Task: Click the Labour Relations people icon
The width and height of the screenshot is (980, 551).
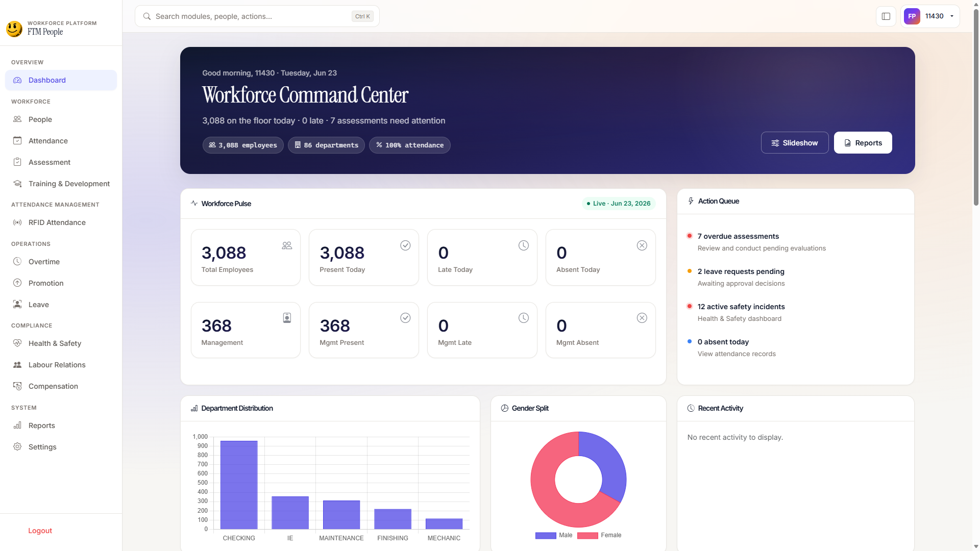Action: 17,365
